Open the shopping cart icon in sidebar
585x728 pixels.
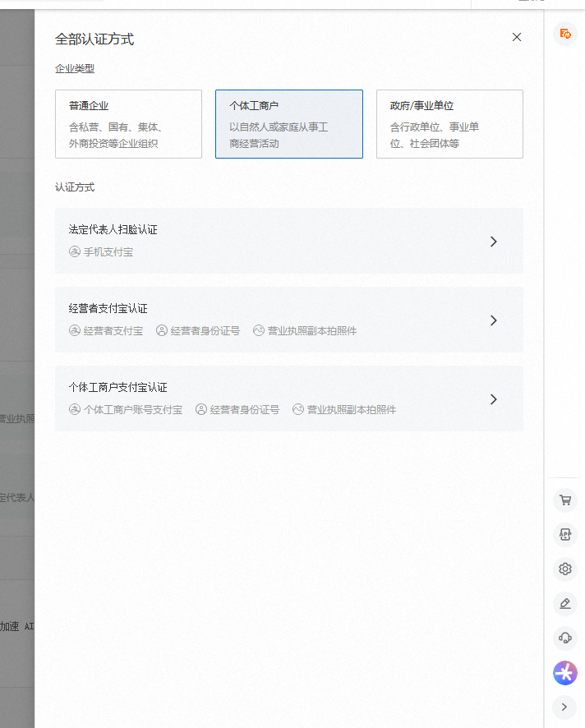[x=564, y=500]
